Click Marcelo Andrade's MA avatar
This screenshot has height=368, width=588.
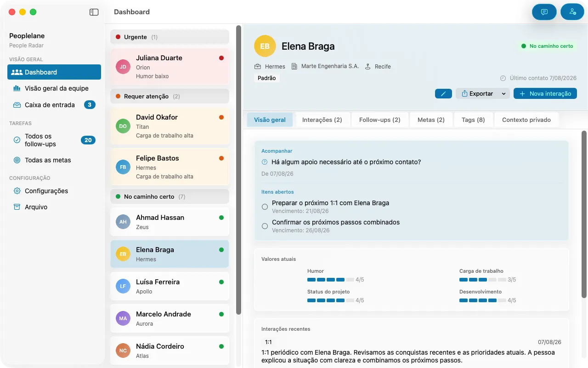123,318
